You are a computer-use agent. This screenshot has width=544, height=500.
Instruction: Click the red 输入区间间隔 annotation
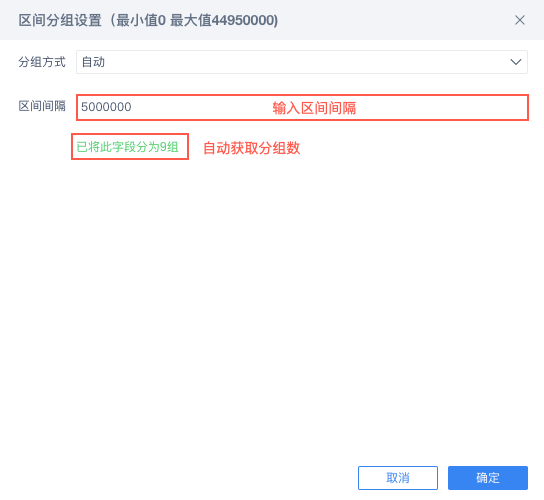[314, 108]
